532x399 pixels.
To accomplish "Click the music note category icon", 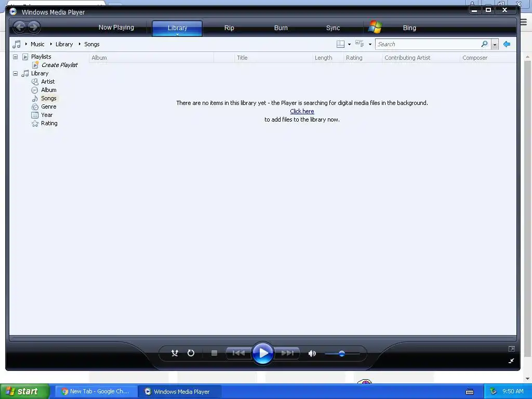I will [x=16, y=44].
